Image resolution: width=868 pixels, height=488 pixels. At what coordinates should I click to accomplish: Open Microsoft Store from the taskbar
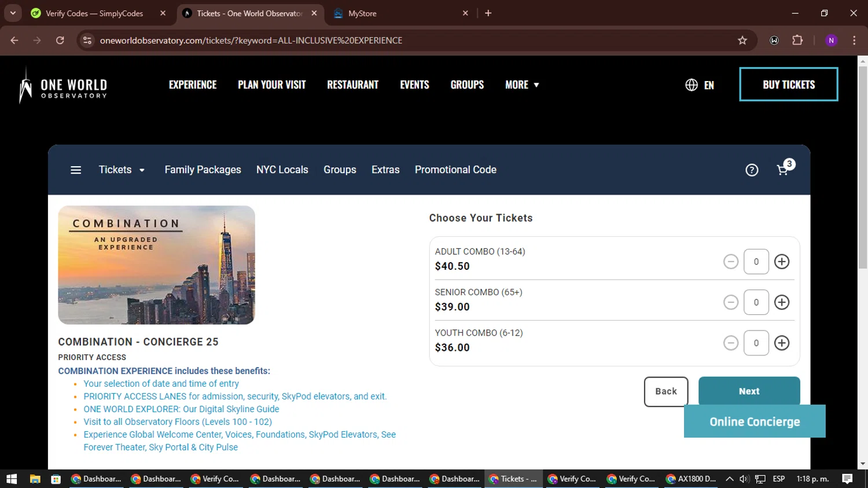pos(56,479)
